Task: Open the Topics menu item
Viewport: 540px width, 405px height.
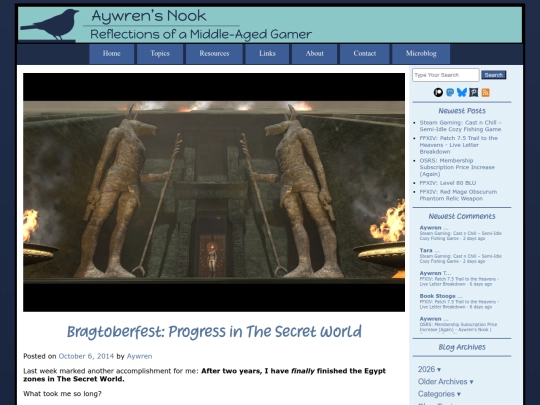Action: tap(160, 54)
